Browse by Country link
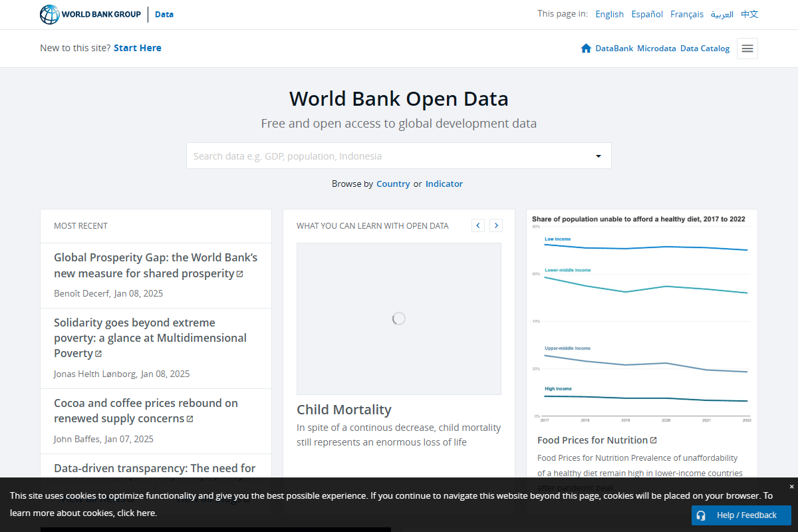The height and width of the screenshot is (532, 798). (x=393, y=184)
